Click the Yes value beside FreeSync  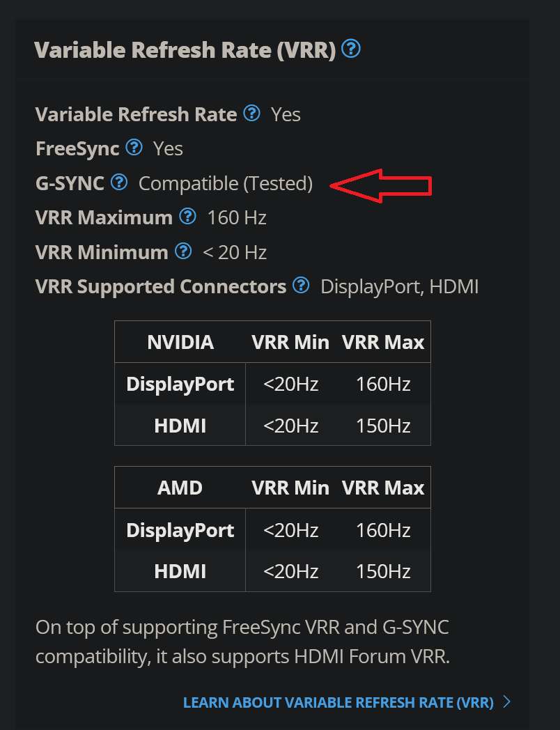point(167,148)
